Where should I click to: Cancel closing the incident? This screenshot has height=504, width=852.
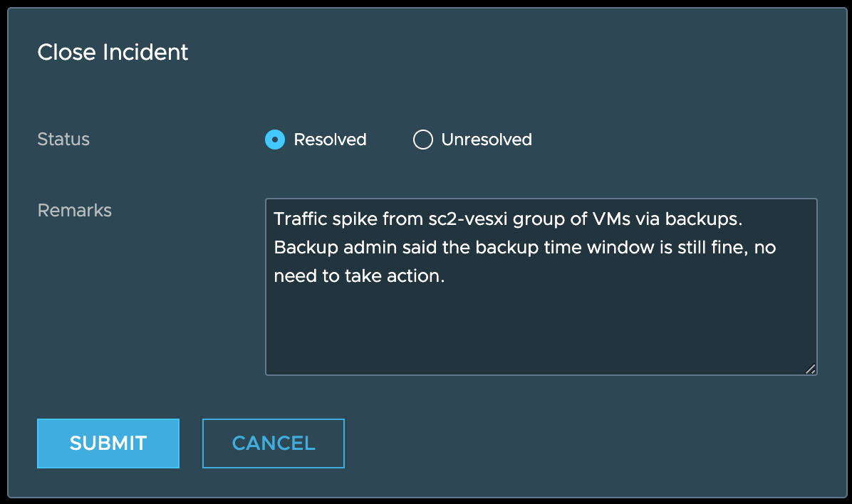[274, 443]
